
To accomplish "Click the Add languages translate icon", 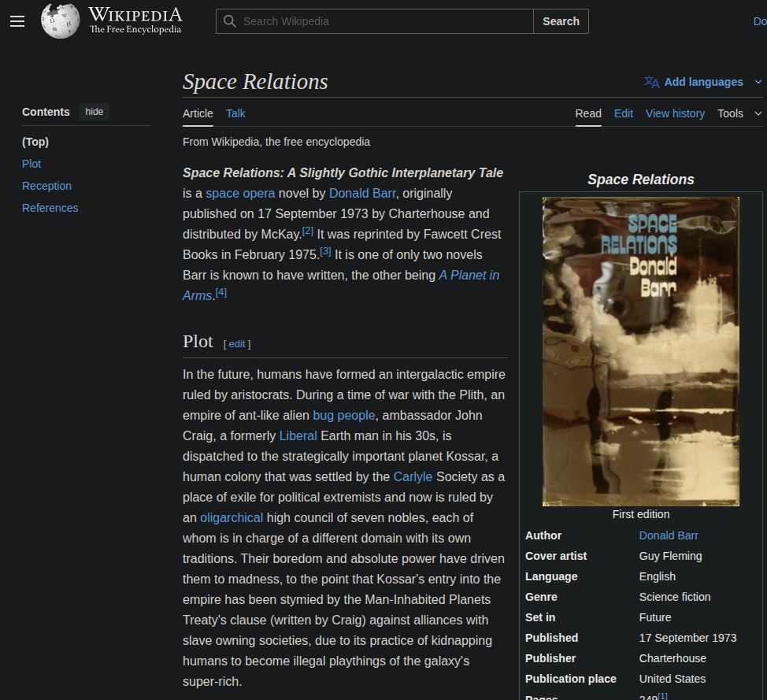I will pos(651,82).
